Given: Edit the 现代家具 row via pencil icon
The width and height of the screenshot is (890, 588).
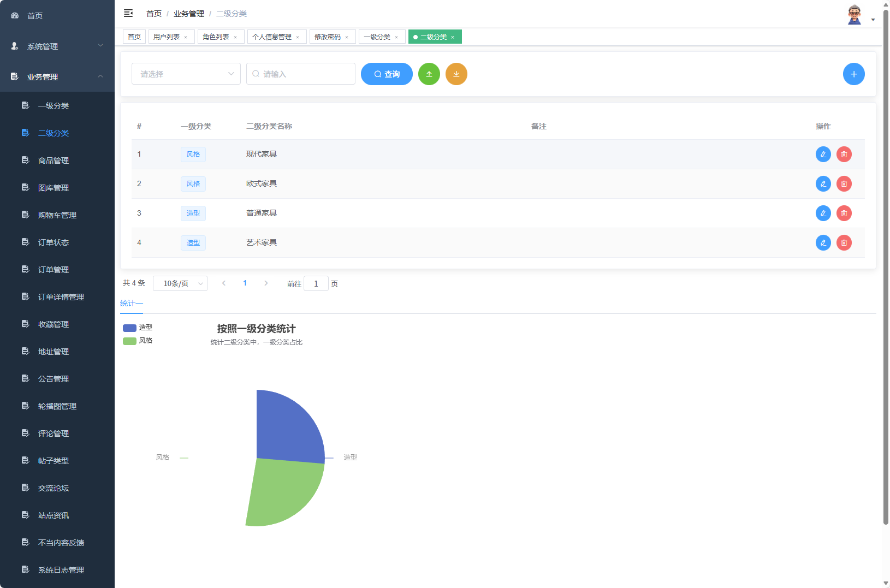Looking at the screenshot, I should pos(823,154).
